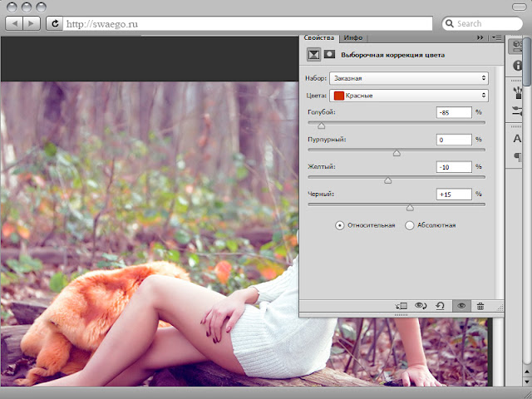
Task: Delete adjustment layer with trash icon
Action: (x=480, y=307)
